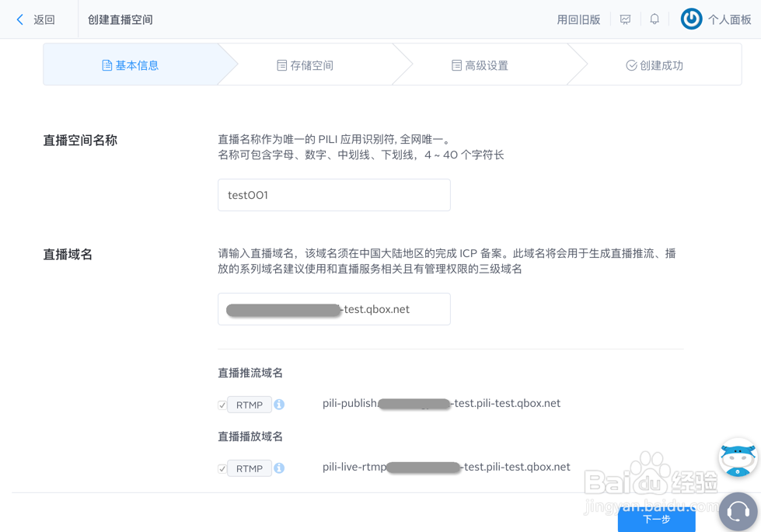The image size is (761, 532).
Task: Click the document icon beside 基本信息
Action: point(108,65)
